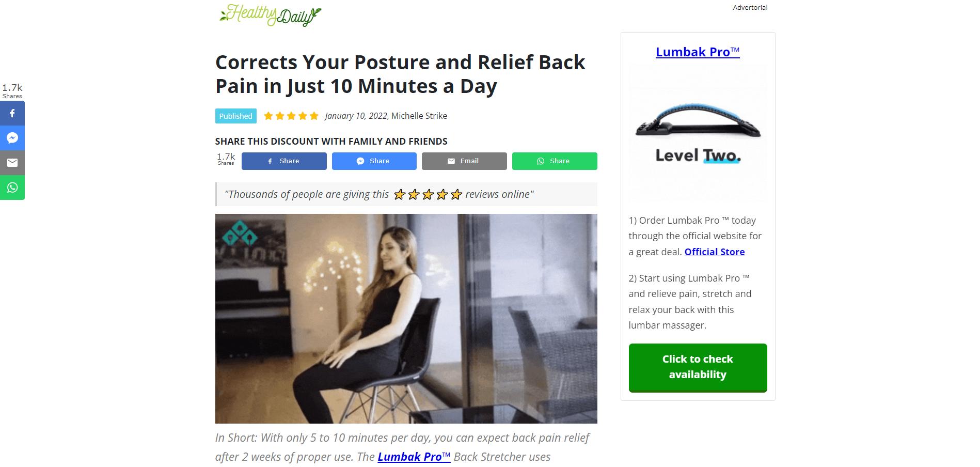Click the green 'Click to check availability' button
The width and height of the screenshot is (980, 467).
pyautogui.click(x=698, y=367)
